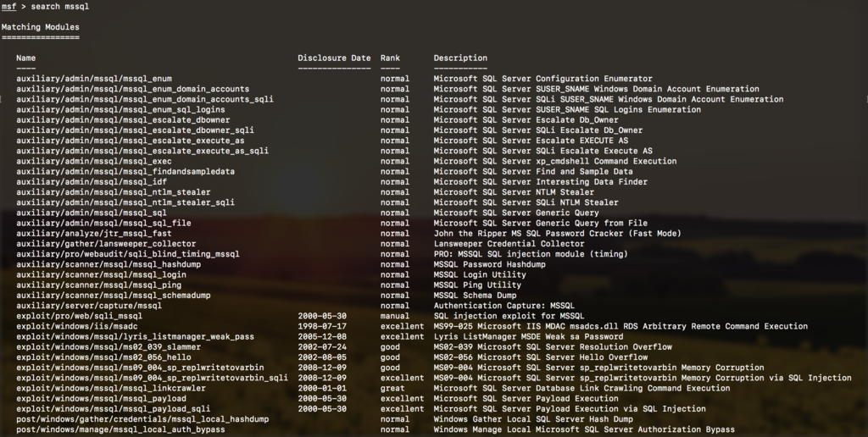Select auxiliary/admin/mssql/mssql_sql module path
Image resolution: width=868 pixels, height=437 pixels.
[92, 213]
